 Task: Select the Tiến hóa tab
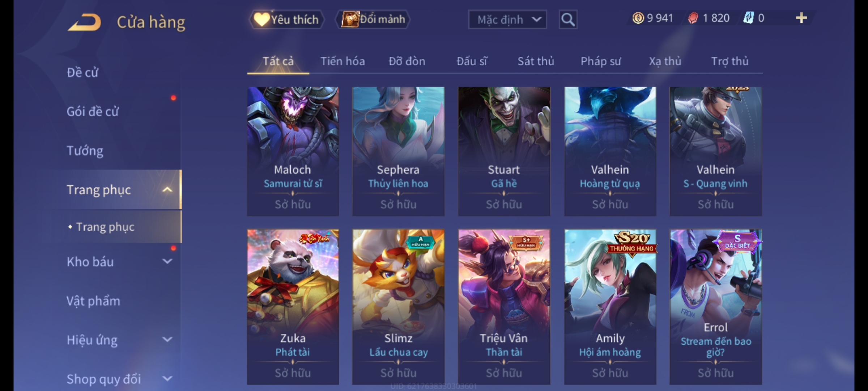coord(342,61)
